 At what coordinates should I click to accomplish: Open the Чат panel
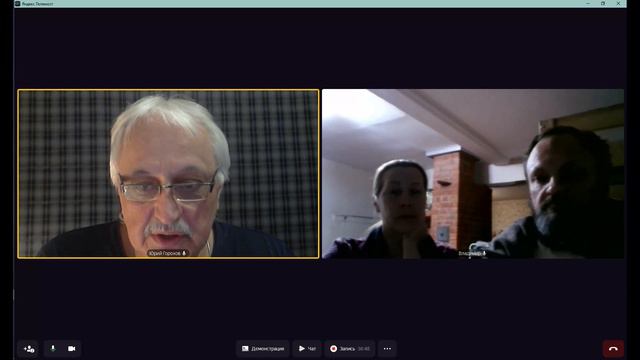(x=307, y=349)
